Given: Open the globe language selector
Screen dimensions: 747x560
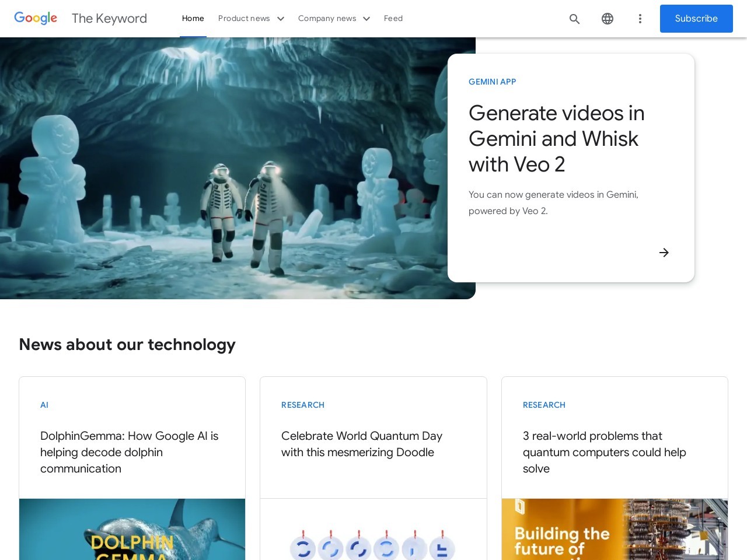Looking at the screenshot, I should 608,19.
